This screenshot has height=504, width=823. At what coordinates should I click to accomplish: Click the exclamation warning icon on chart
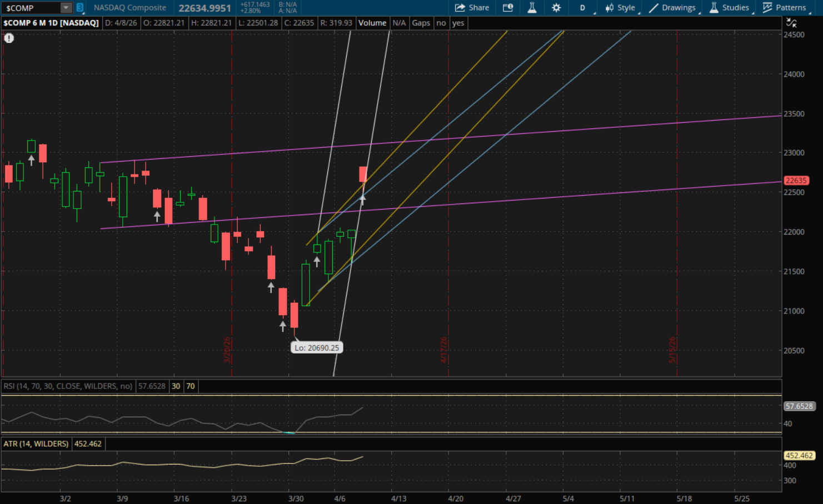[9, 38]
